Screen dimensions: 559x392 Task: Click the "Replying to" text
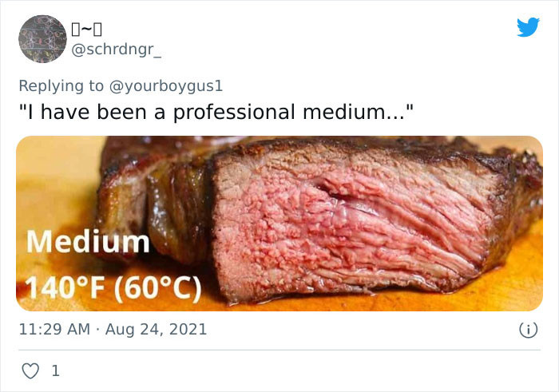click(x=61, y=86)
